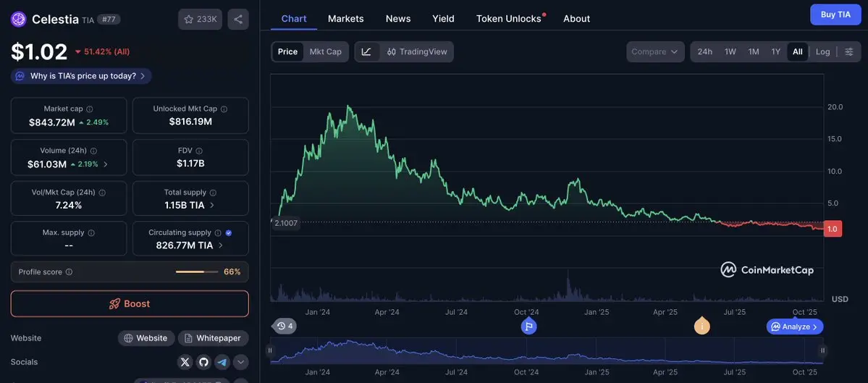Open the Whitepaper link
This screenshot has height=383, width=868.
213,338
